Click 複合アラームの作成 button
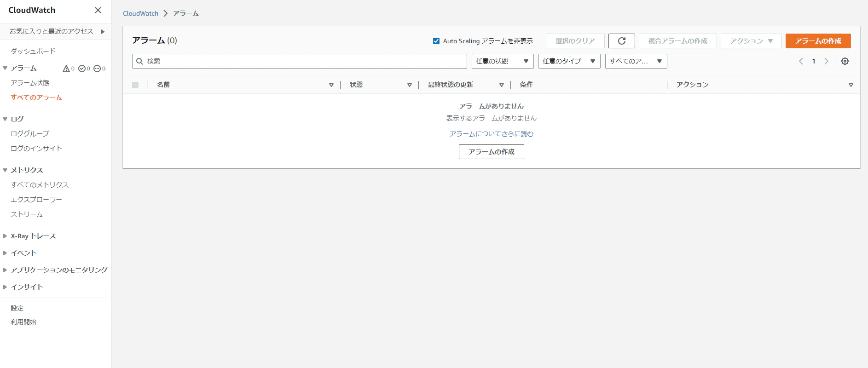 [677, 41]
